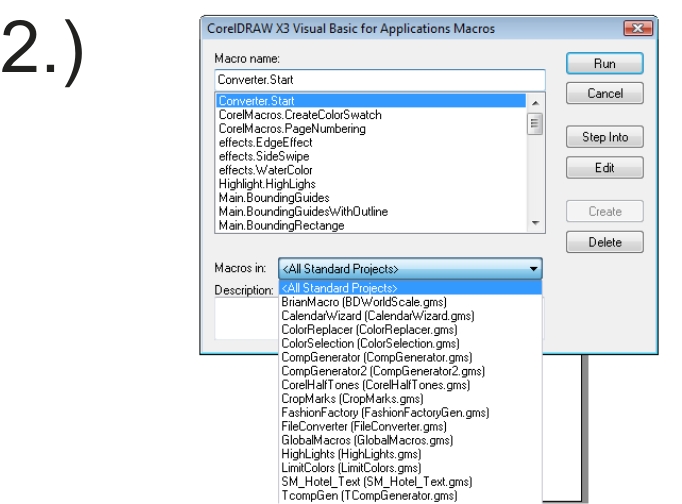This screenshot has width=682, height=504.
Task: Click the Delete button
Action: coord(605,242)
